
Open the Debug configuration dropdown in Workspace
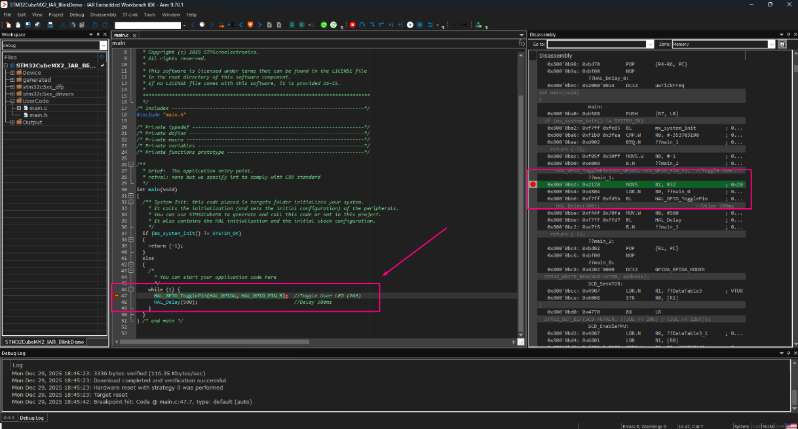click(101, 46)
